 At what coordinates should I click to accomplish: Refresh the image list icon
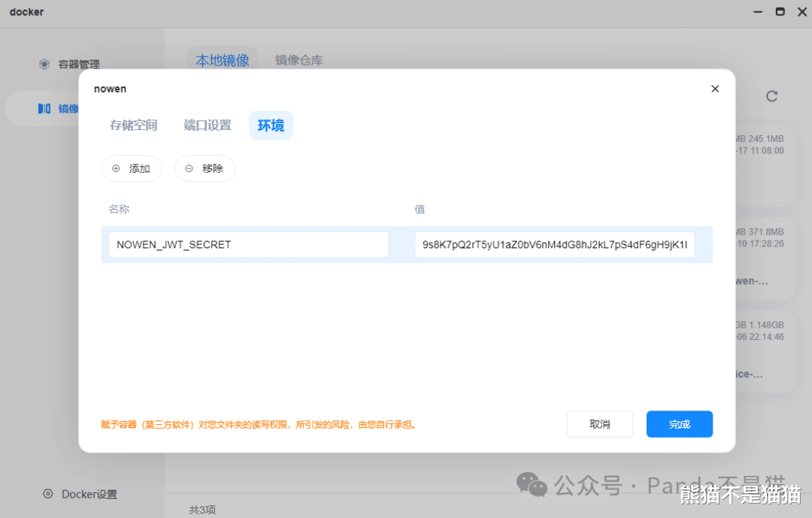tap(771, 96)
